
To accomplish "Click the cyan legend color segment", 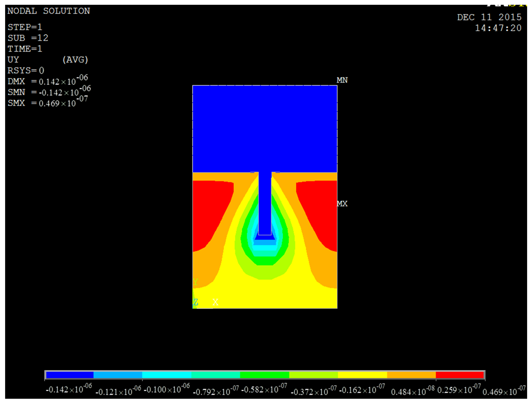I will point(167,375).
